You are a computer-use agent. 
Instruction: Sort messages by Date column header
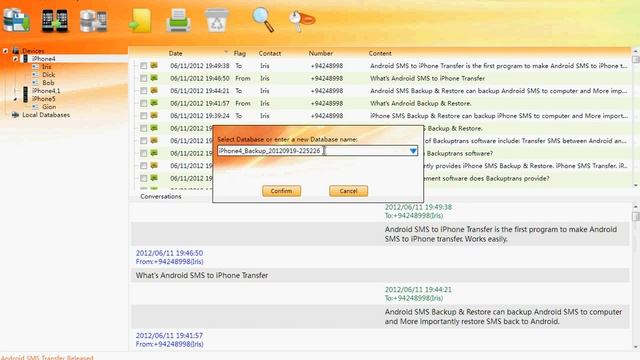(x=176, y=53)
